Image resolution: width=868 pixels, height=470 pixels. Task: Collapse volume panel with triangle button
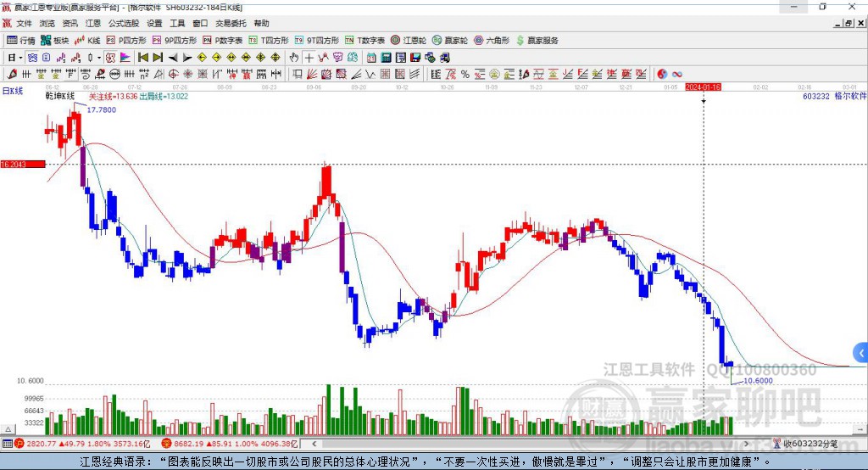click(x=8, y=429)
